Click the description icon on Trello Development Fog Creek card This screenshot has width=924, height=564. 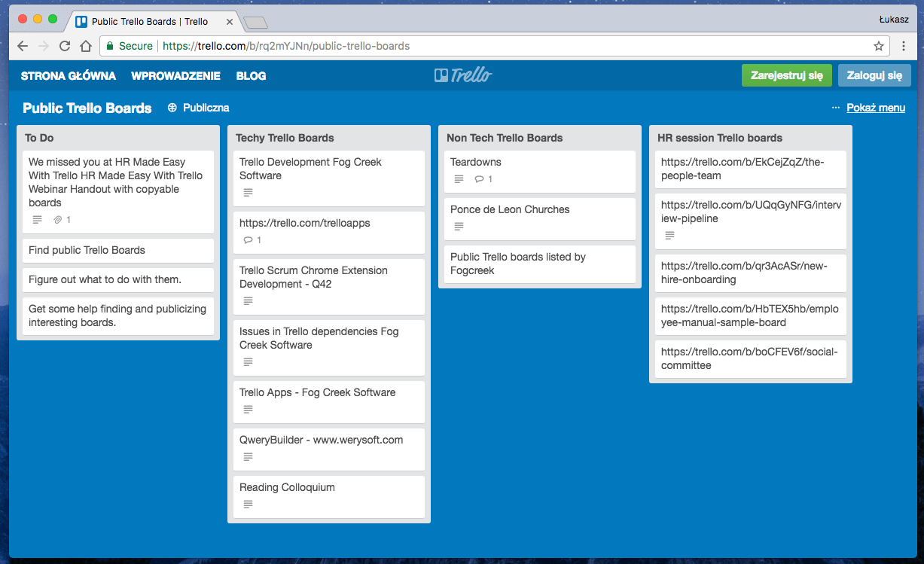[x=248, y=193]
